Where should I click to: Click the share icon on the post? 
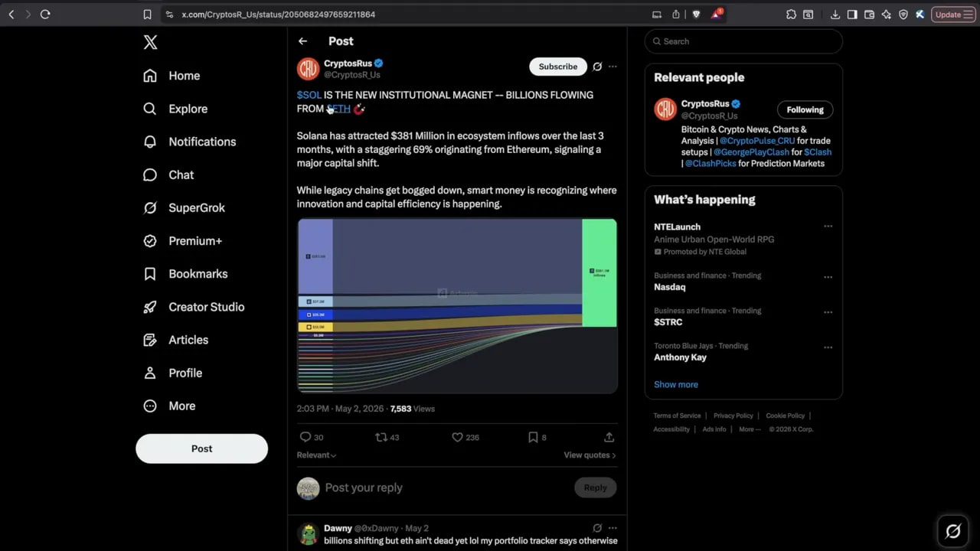[x=609, y=437]
